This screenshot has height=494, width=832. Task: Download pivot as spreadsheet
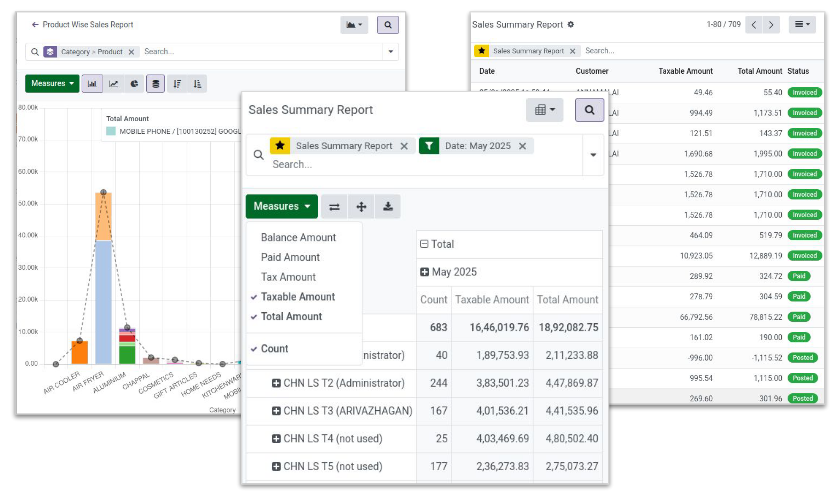388,207
